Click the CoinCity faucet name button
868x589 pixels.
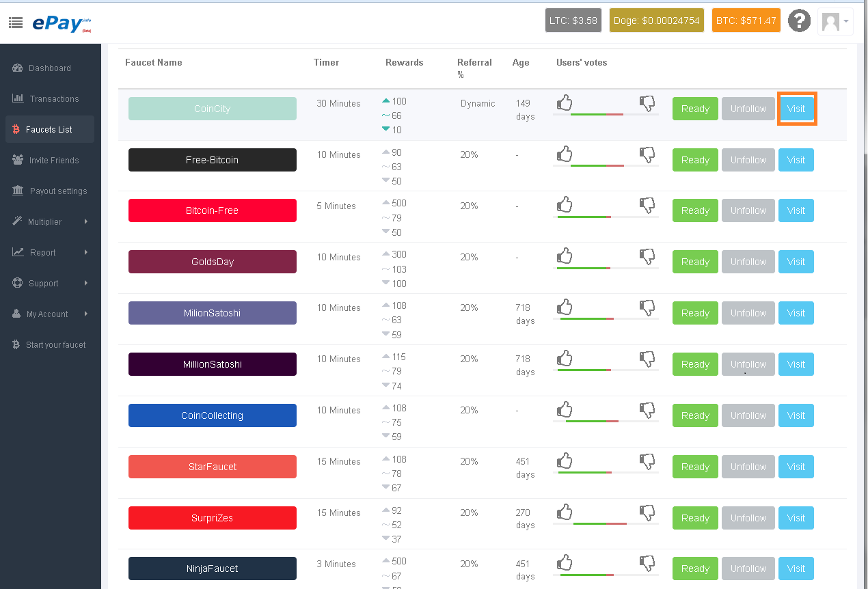[x=213, y=109]
